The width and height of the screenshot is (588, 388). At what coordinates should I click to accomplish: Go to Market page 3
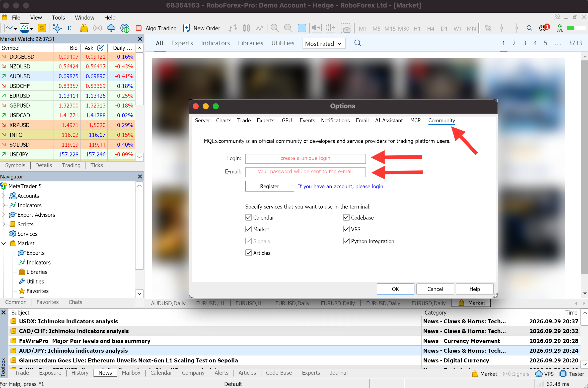pos(525,43)
